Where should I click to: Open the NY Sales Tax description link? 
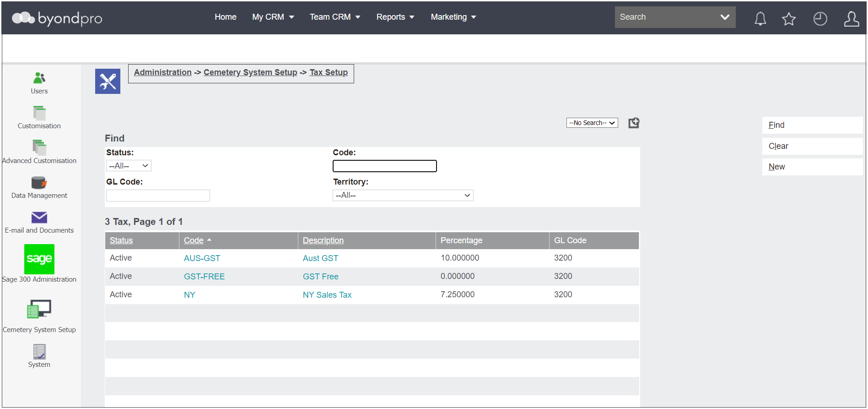(x=327, y=295)
